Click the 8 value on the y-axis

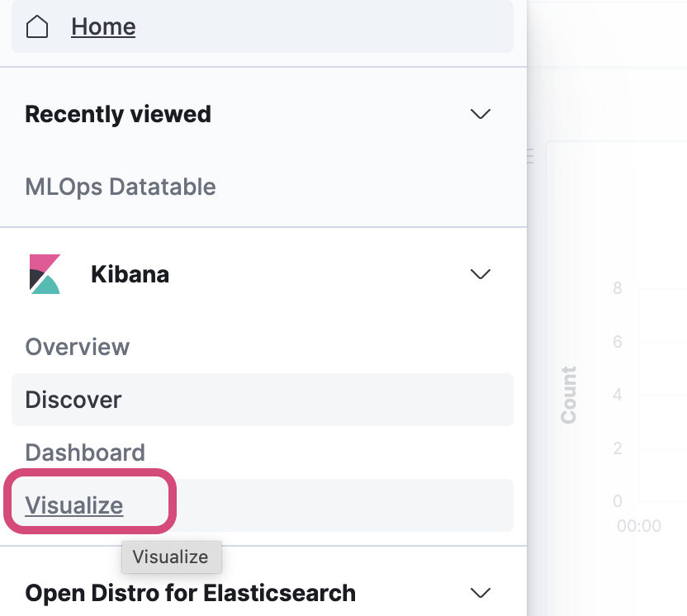(x=617, y=289)
